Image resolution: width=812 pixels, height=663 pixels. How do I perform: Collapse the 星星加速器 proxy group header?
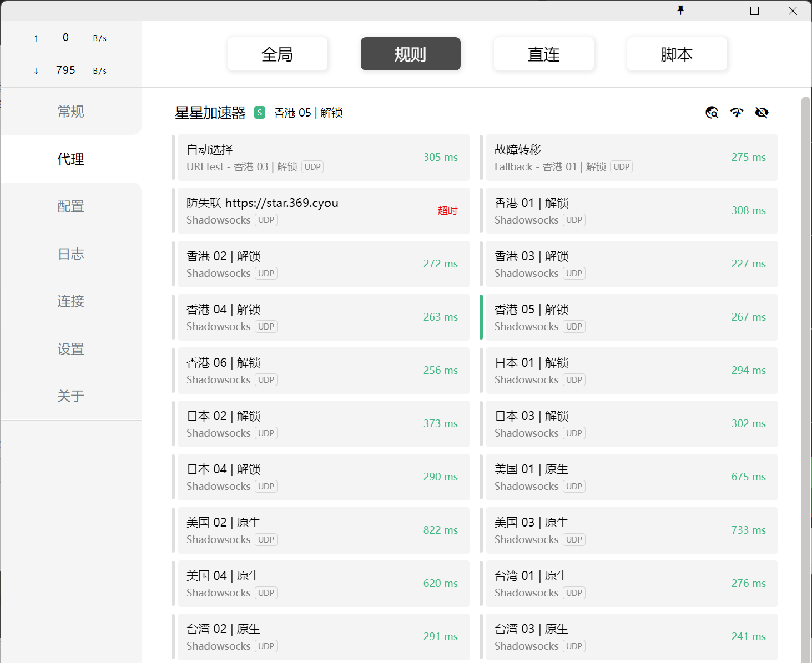click(210, 113)
